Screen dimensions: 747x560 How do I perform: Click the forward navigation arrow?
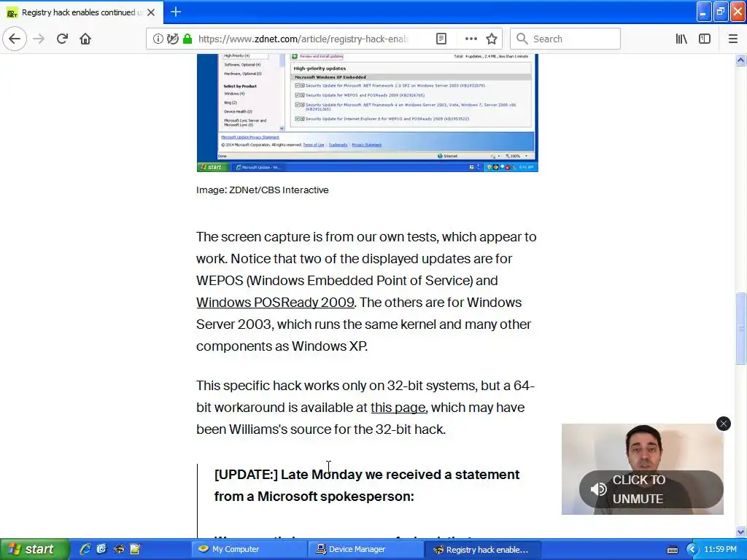coord(39,39)
